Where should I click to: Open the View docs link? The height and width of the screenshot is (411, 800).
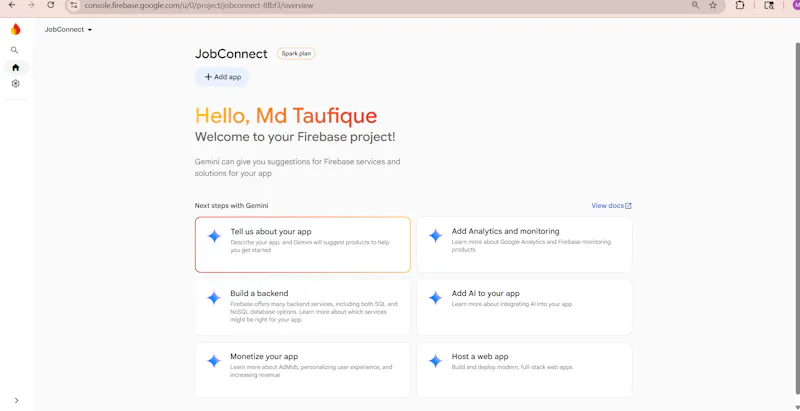coord(611,206)
